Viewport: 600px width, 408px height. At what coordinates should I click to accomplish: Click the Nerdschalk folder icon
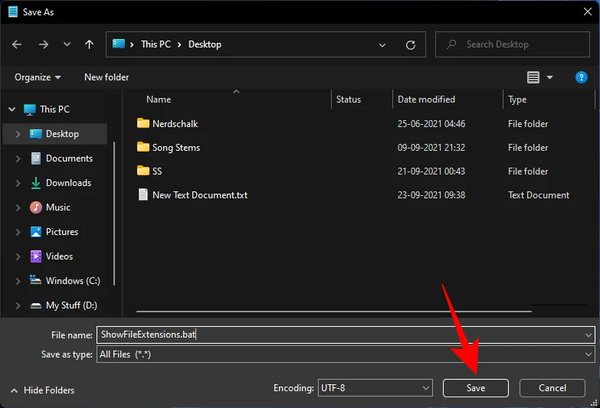143,123
